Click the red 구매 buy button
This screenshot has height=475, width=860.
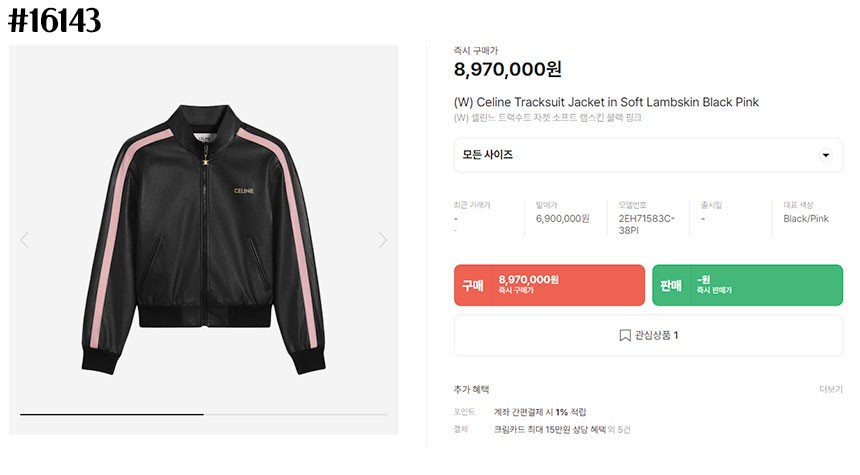pos(549,285)
